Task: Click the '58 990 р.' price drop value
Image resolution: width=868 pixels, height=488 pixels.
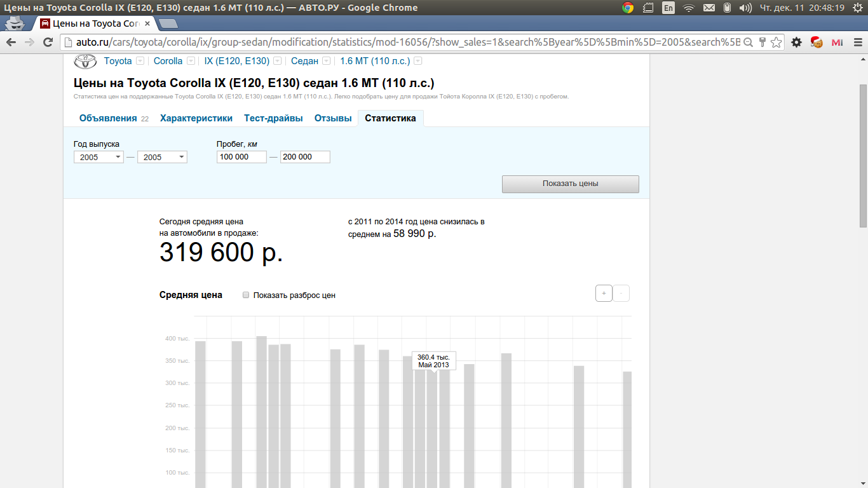Action: coord(415,234)
